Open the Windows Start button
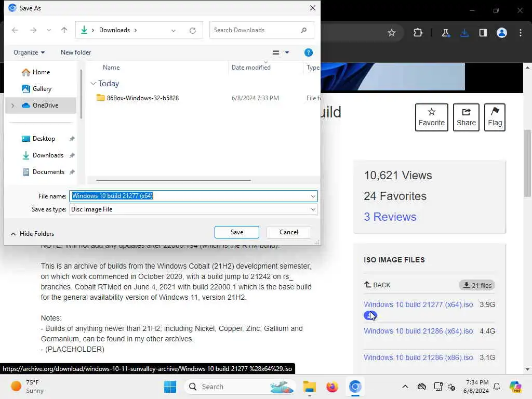 pos(170,387)
